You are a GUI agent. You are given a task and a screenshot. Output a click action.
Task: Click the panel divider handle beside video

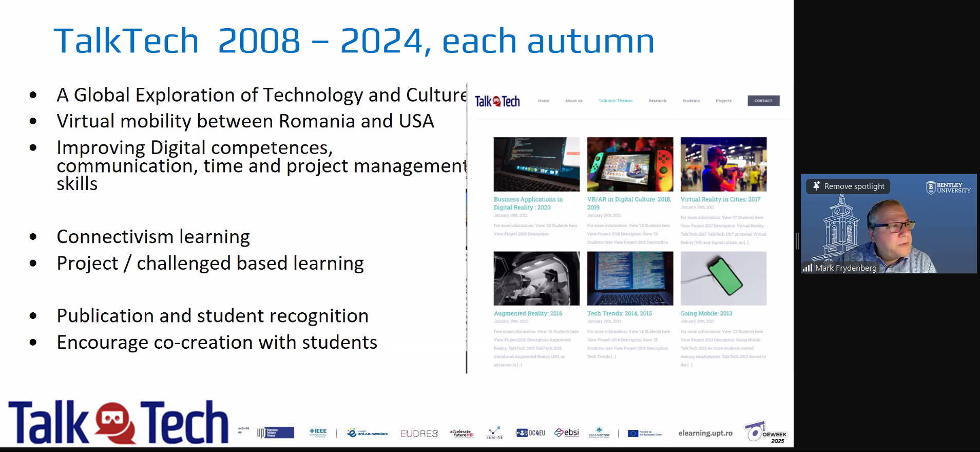797,241
